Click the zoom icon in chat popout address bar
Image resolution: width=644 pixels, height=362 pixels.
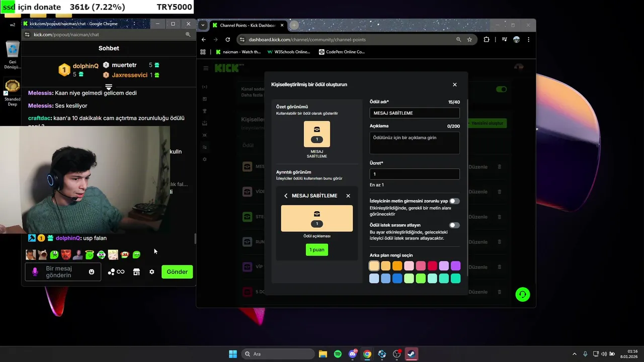188,35
